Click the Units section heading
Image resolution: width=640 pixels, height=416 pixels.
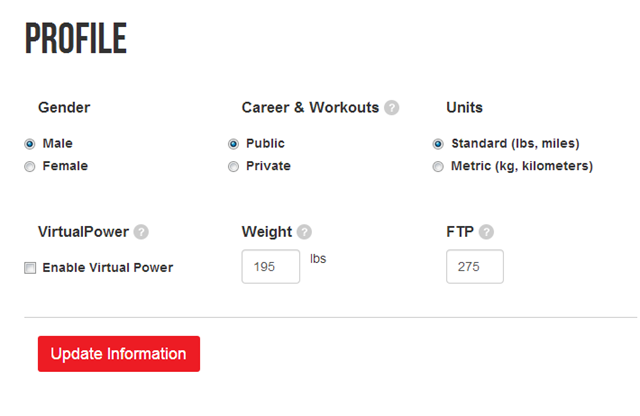tap(464, 108)
